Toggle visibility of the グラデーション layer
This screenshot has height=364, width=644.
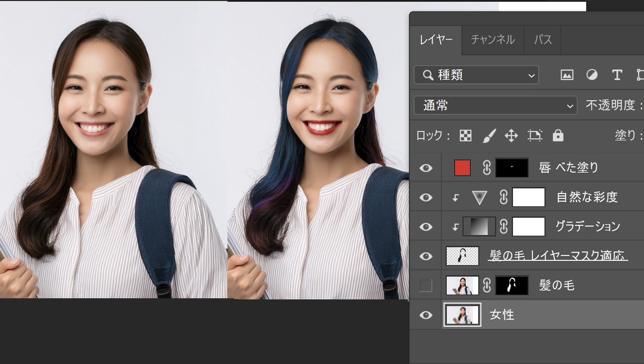426,227
